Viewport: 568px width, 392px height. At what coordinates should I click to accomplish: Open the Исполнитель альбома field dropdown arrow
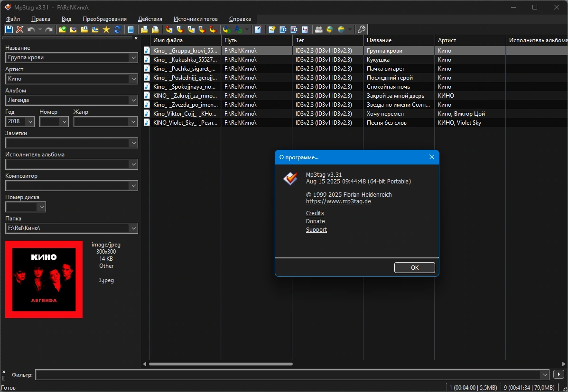point(133,164)
